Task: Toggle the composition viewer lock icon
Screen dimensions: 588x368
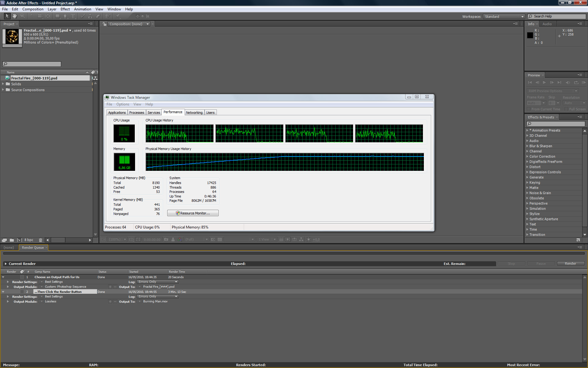Action: (x=105, y=24)
